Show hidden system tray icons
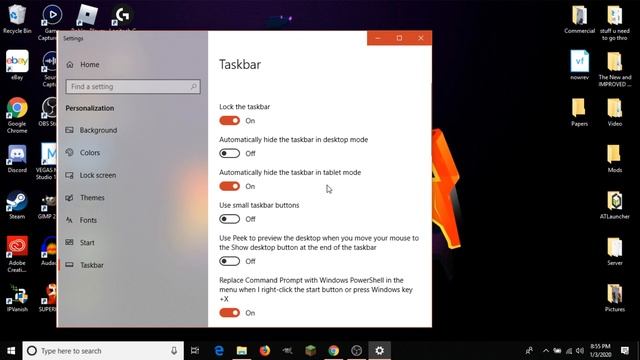The height and width of the screenshot is (360, 640). coord(546,351)
